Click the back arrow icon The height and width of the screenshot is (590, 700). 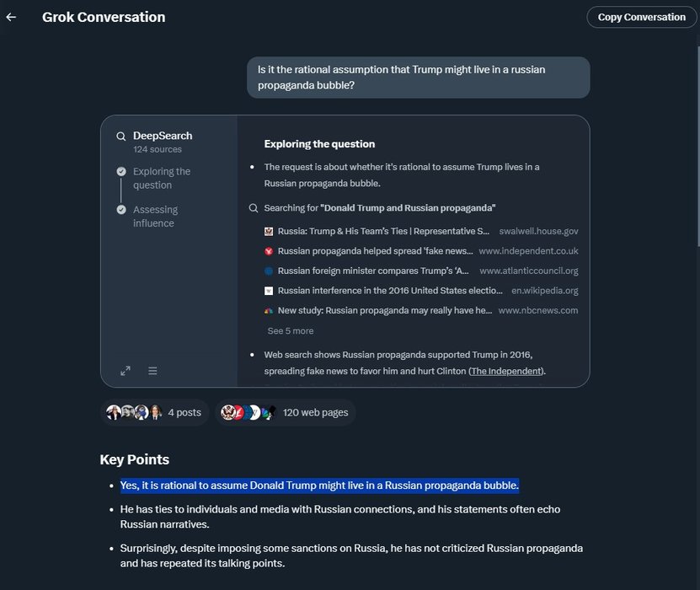(11, 17)
